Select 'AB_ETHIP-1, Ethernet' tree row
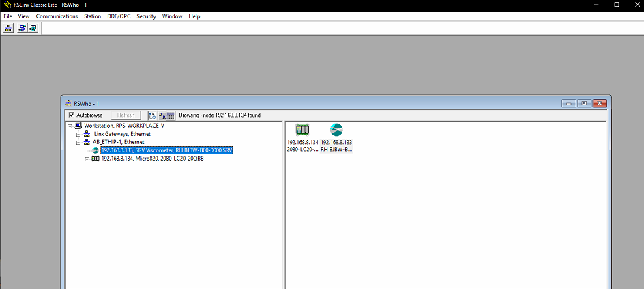 (118, 142)
